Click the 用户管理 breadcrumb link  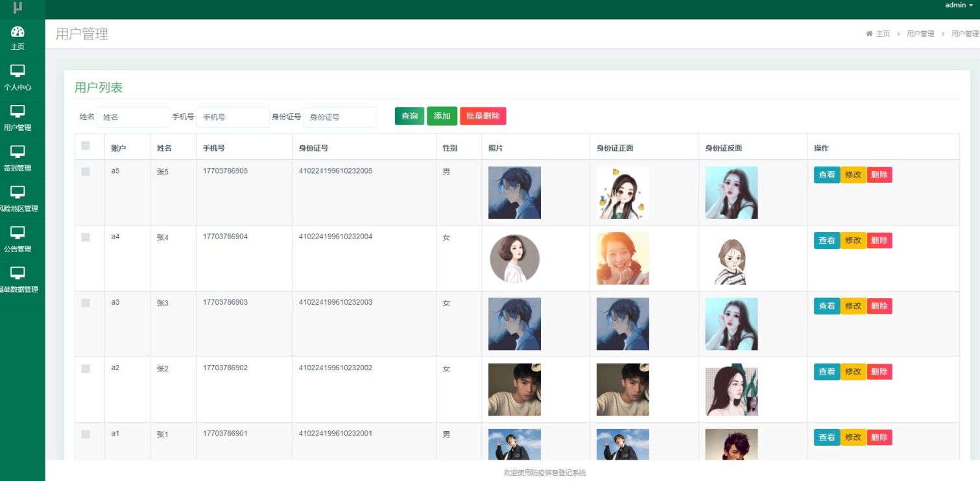click(x=920, y=34)
